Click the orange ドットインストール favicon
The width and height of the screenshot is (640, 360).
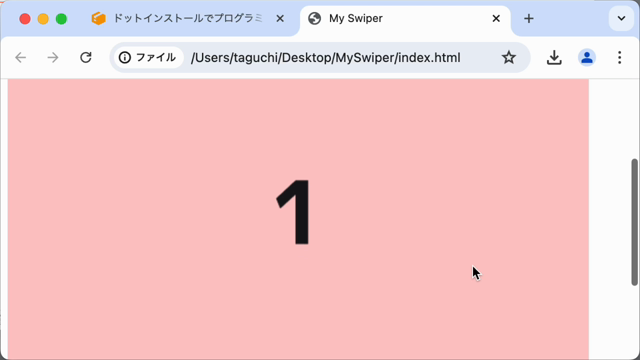(x=98, y=18)
